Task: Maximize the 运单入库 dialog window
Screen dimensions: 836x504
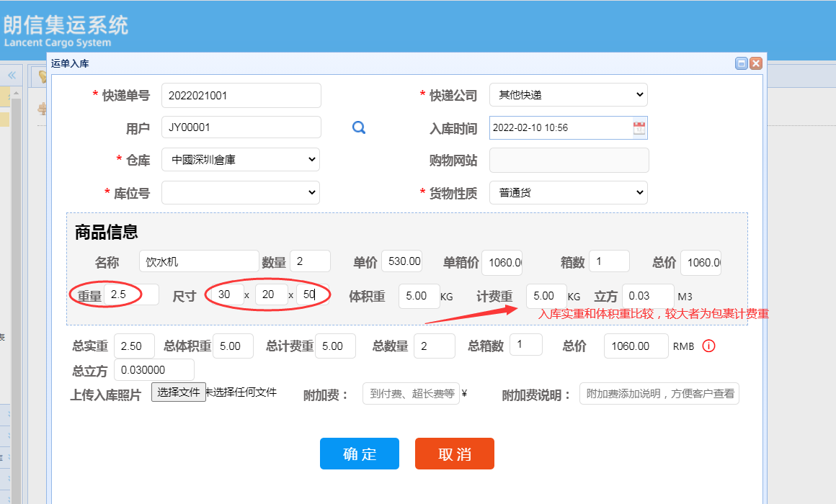Action: pos(741,64)
